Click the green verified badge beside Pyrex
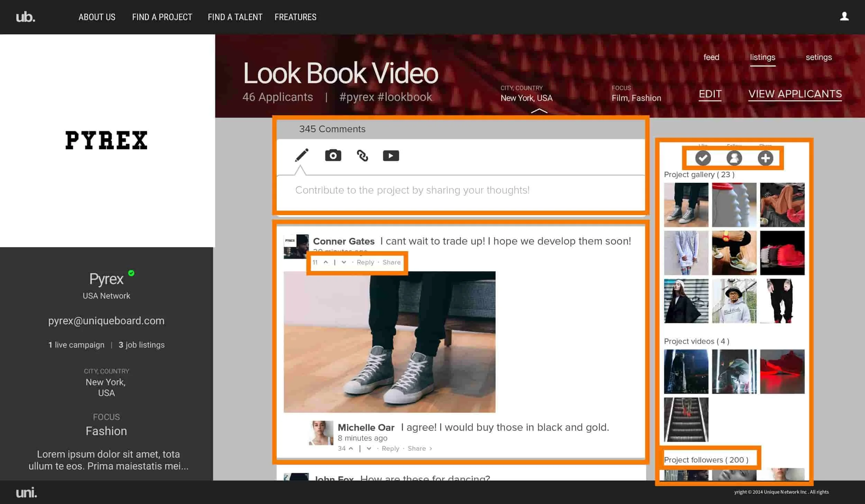865x504 pixels. (x=131, y=273)
